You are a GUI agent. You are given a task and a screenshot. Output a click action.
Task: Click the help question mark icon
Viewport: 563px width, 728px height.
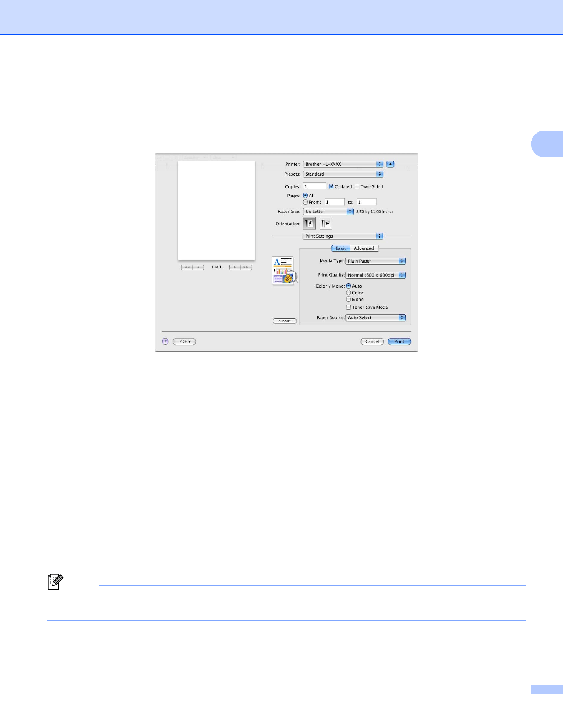(165, 341)
